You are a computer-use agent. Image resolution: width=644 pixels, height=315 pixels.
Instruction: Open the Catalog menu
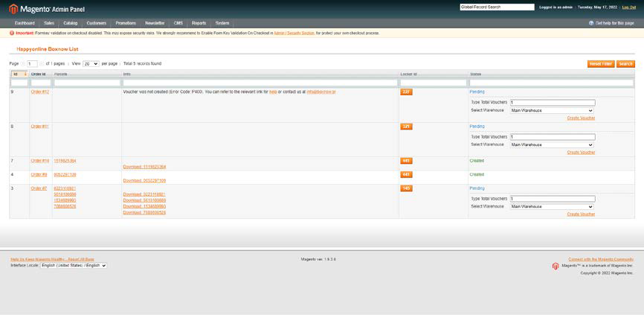point(70,23)
